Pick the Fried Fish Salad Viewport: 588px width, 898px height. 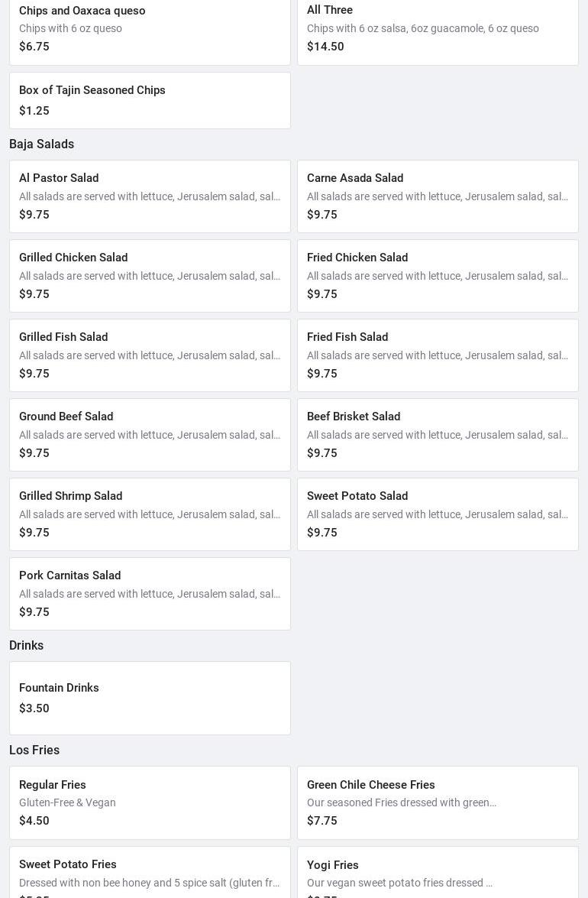438,355
